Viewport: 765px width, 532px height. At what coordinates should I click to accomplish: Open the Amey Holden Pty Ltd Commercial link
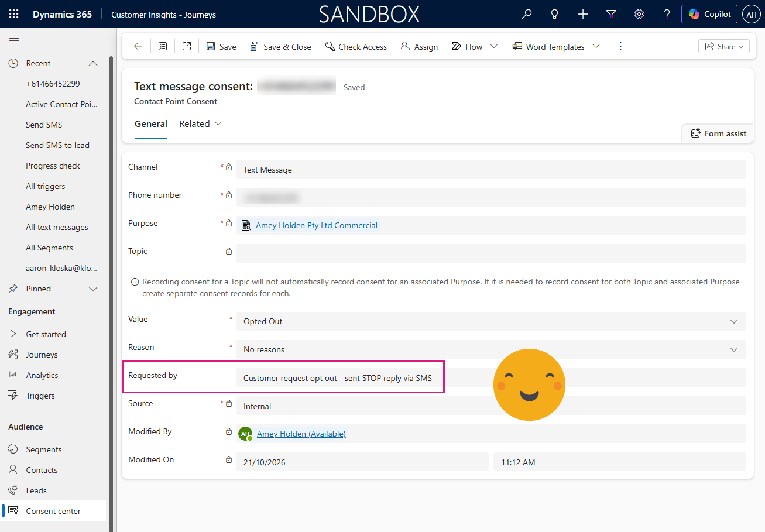[x=317, y=225]
